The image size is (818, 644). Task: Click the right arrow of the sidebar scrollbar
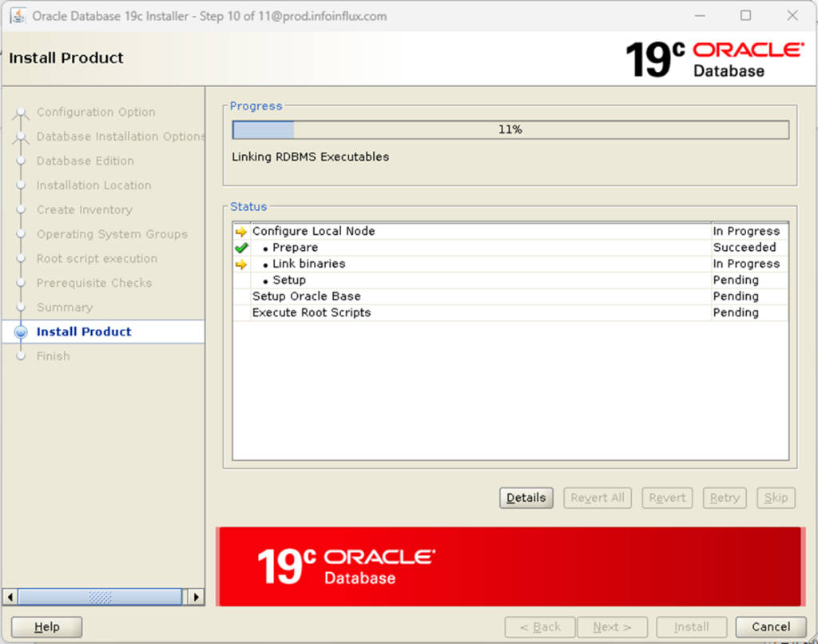pyautogui.click(x=197, y=596)
